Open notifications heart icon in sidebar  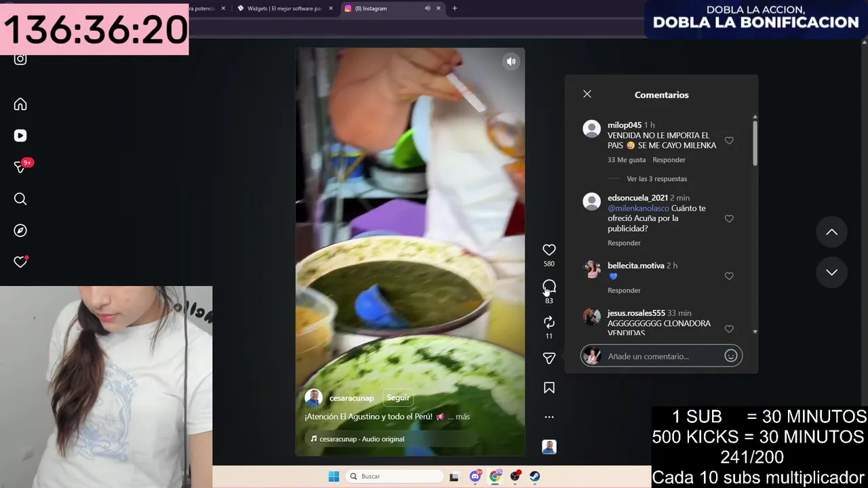(x=20, y=262)
